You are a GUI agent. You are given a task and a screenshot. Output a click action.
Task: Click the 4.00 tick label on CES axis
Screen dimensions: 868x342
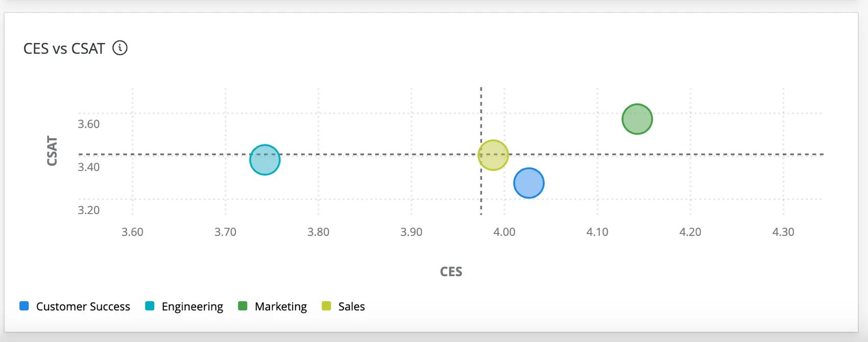pos(504,232)
